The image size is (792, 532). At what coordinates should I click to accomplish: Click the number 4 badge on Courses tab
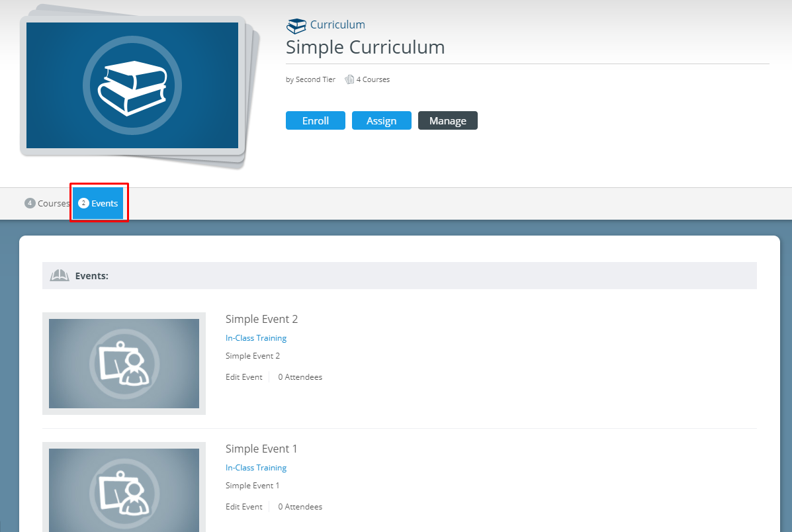pyautogui.click(x=30, y=203)
